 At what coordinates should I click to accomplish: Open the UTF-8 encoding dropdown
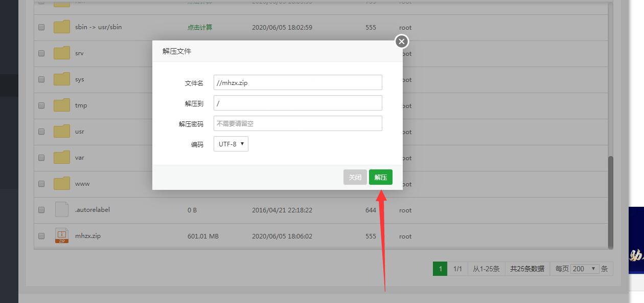click(231, 144)
